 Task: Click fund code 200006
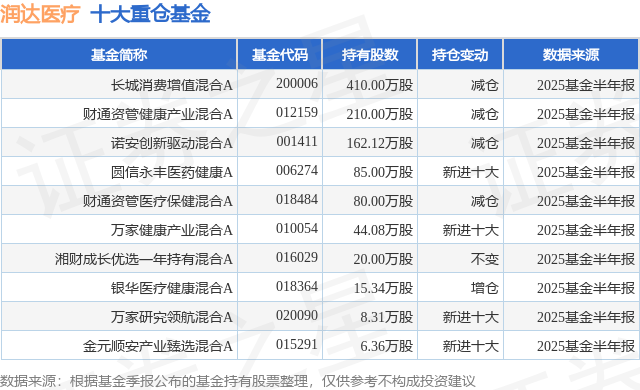point(297,84)
